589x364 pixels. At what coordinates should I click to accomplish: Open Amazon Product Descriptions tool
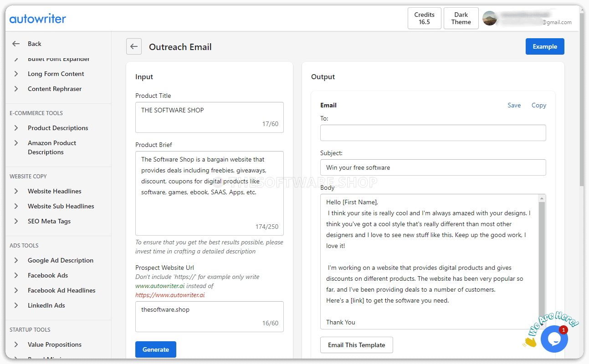52,147
